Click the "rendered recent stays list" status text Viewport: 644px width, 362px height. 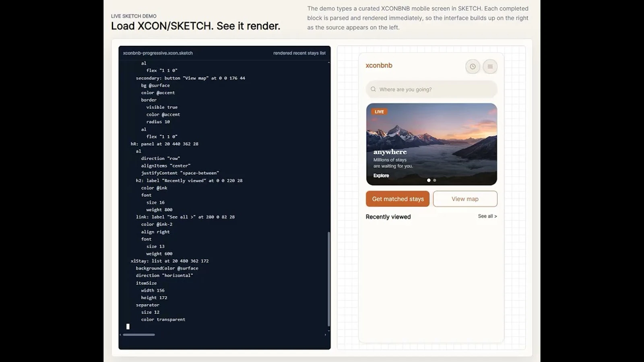(299, 53)
